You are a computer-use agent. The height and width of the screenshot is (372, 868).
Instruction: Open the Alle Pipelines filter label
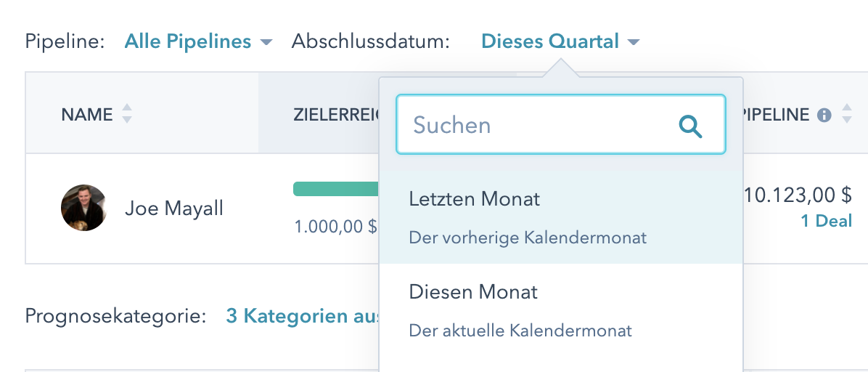pos(188,41)
